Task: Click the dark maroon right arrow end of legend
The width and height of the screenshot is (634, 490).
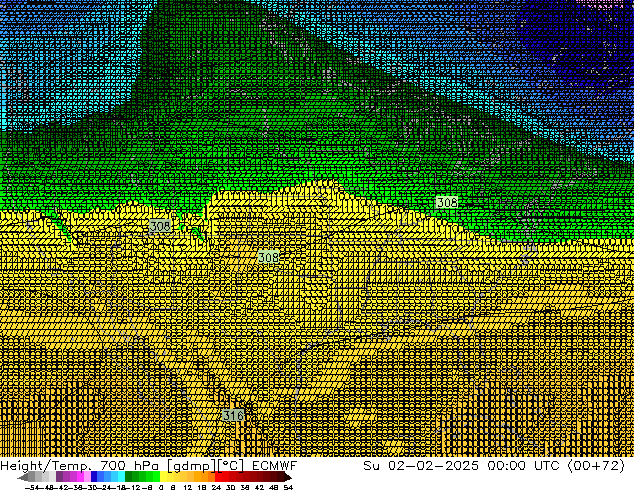Action: click(288, 476)
